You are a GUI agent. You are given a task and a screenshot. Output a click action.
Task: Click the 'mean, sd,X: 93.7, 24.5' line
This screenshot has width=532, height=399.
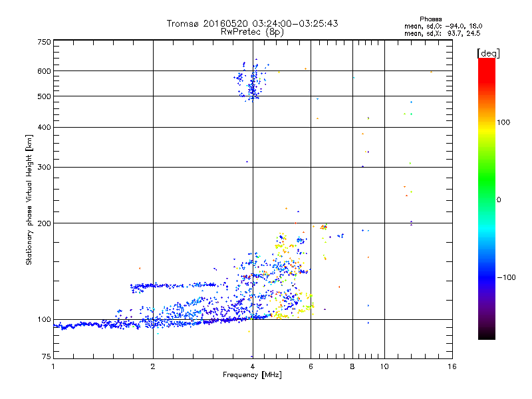click(x=442, y=33)
